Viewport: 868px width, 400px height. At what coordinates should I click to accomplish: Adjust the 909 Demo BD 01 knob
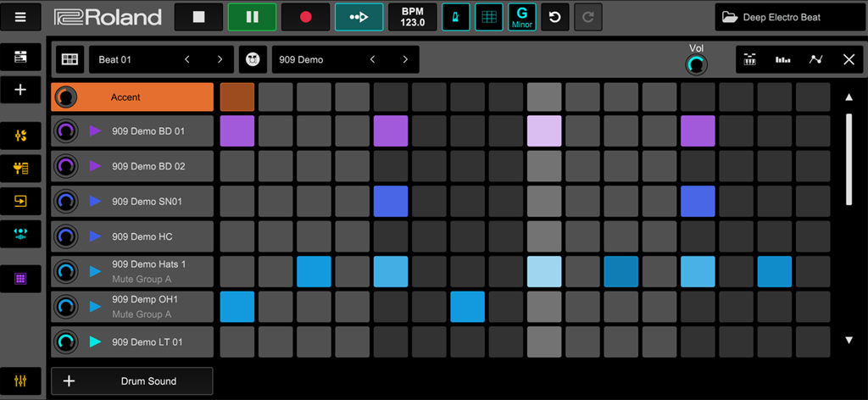[x=66, y=131]
